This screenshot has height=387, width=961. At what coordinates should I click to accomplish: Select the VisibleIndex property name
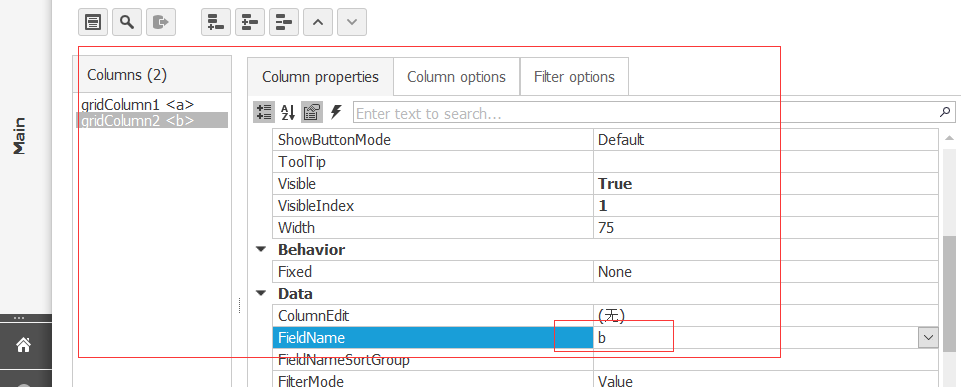[433, 206]
